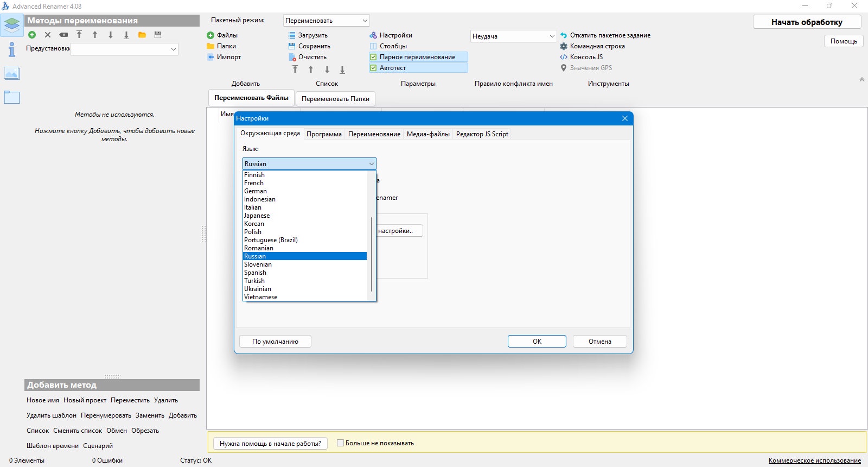Open the rename methods layers sidebar icon
This screenshot has width=868, height=467.
[12, 26]
